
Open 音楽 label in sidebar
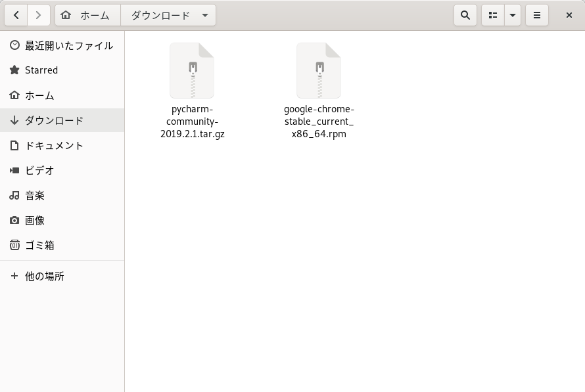coord(35,195)
